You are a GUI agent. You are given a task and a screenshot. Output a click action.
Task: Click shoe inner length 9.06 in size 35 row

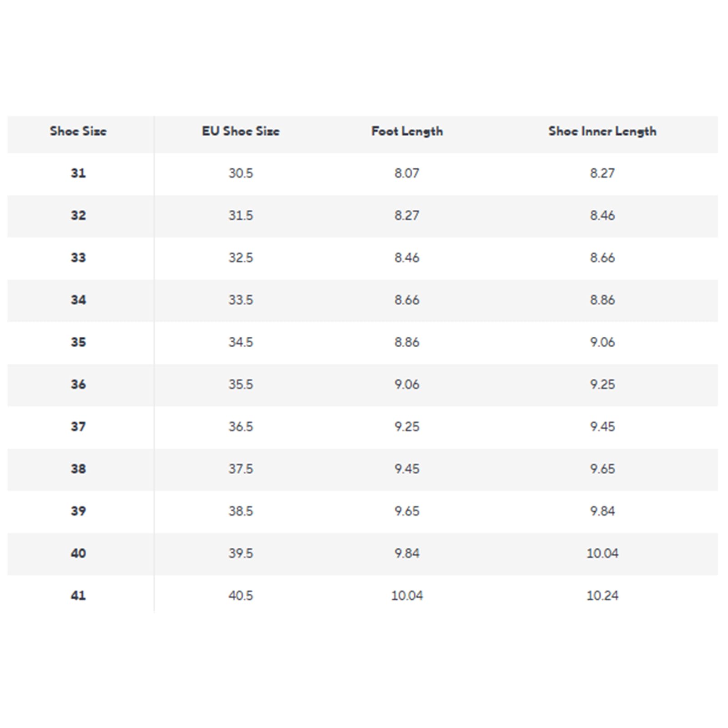click(x=602, y=342)
